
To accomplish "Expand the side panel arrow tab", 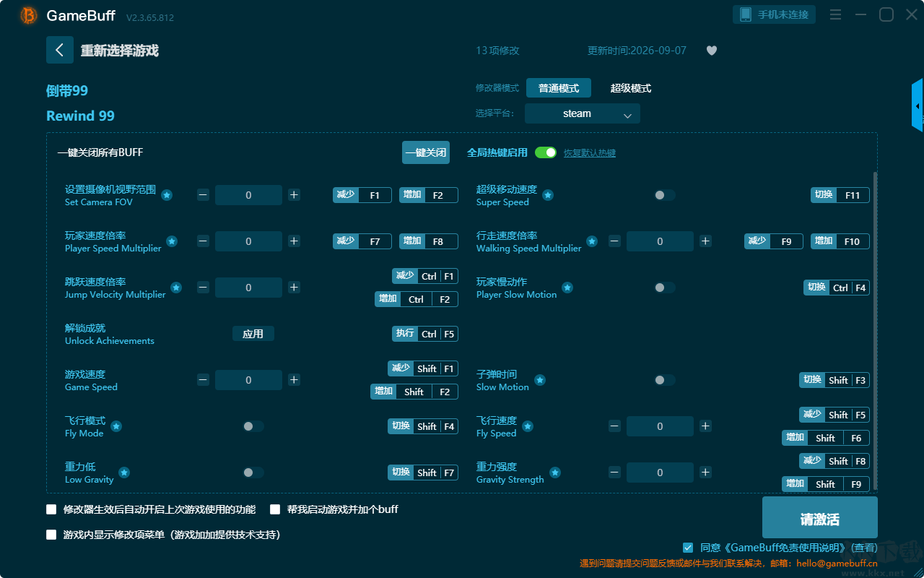I will (x=918, y=106).
